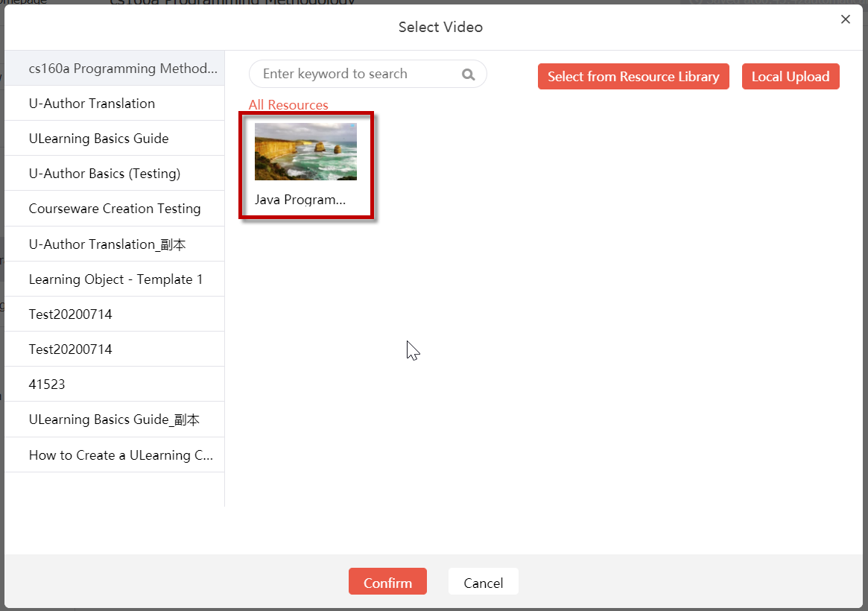
Task: Choose Learning Object - Template 1
Action: pos(115,279)
